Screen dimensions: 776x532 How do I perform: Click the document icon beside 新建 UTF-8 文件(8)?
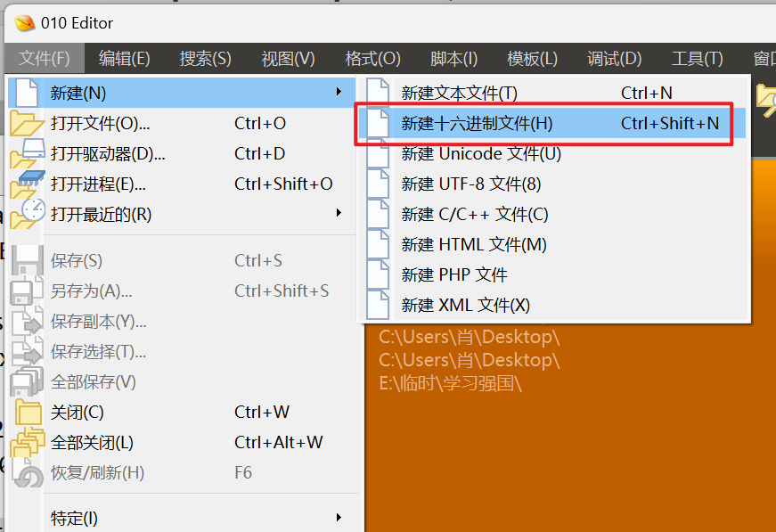378,184
